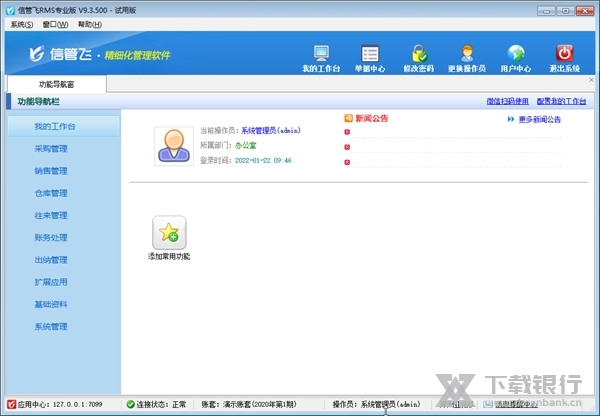Click the 系统管理员(admin) operator link
Image resolution: width=600 pixels, height=416 pixels.
[271, 131]
